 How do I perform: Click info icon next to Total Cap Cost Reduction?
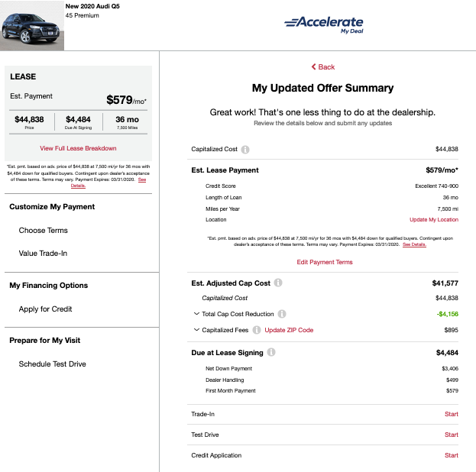(x=282, y=314)
